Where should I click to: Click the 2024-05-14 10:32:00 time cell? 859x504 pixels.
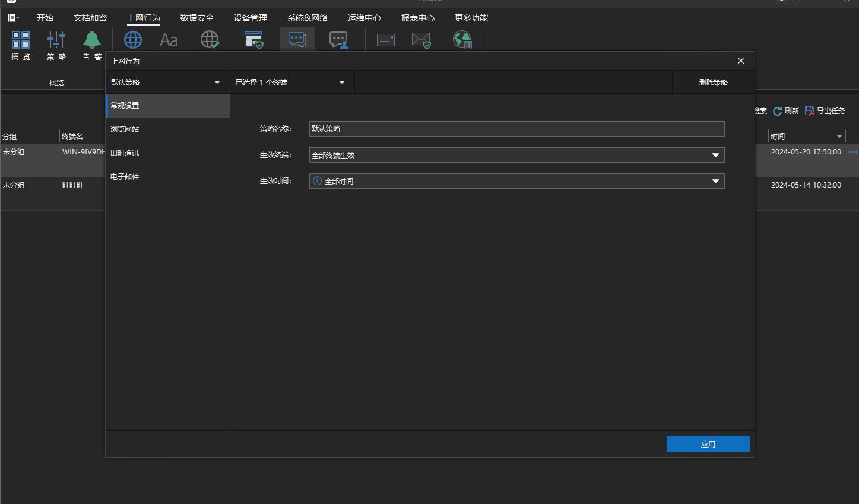pyautogui.click(x=806, y=185)
